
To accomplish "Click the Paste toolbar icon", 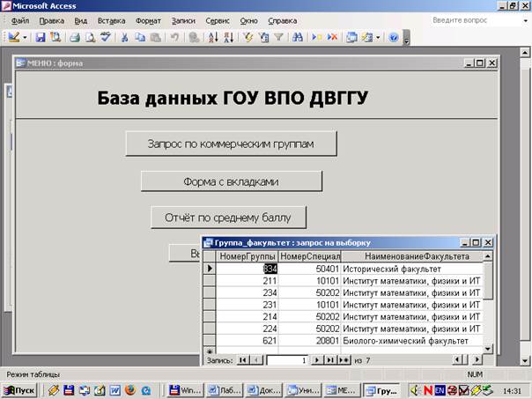I will coord(155,37).
